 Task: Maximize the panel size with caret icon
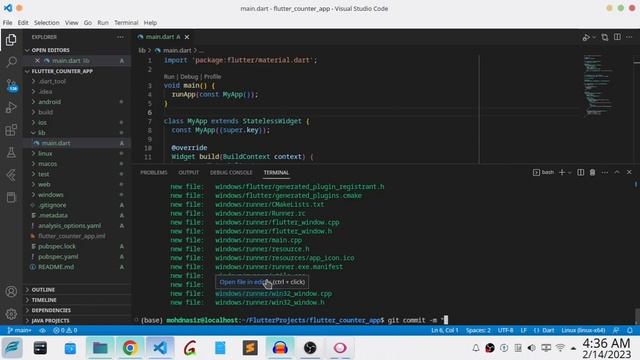tap(617, 172)
